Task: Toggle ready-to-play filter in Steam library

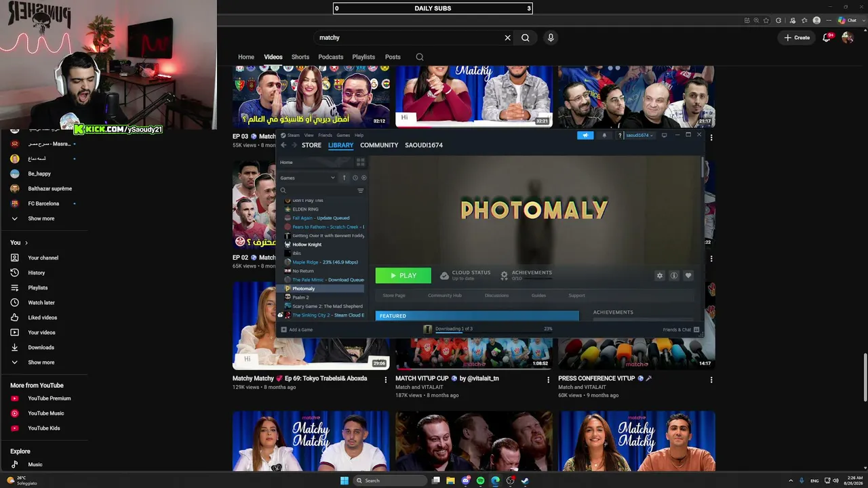Action: click(364, 178)
